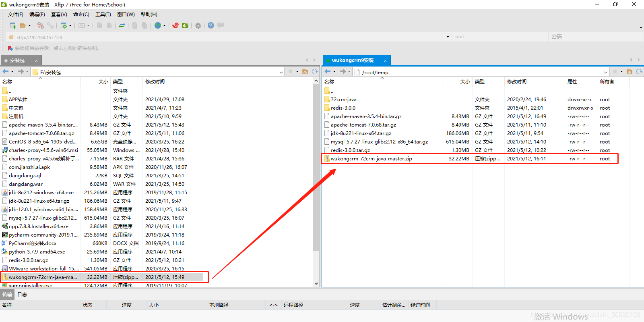This screenshot has width=644, height=322.
Task: Click the favorites star in local pane
Action: pyautogui.click(x=291, y=72)
